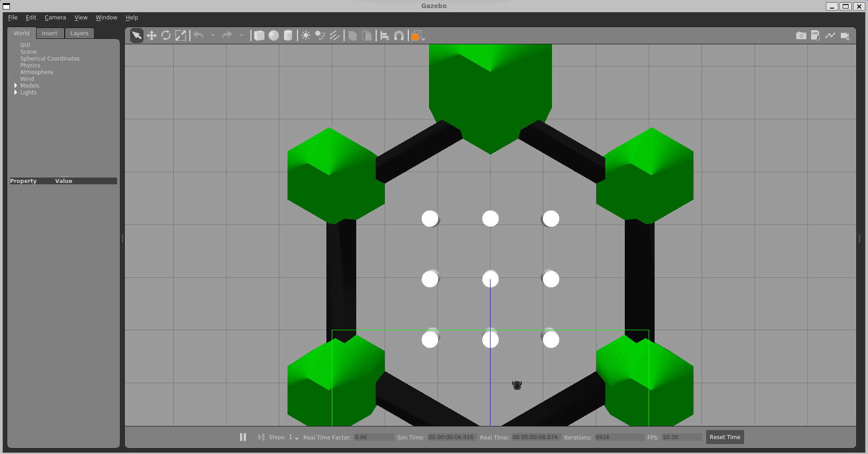Add a point light

306,36
